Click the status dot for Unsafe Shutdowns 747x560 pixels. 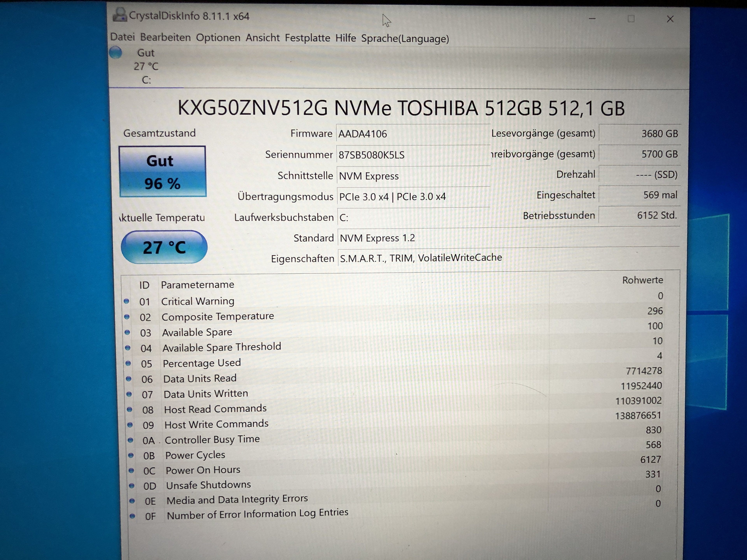pos(132,486)
